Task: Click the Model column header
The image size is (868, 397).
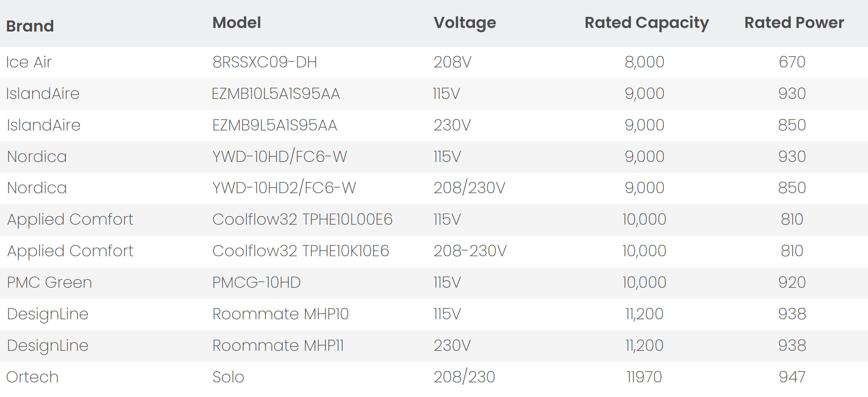Action: [236, 23]
